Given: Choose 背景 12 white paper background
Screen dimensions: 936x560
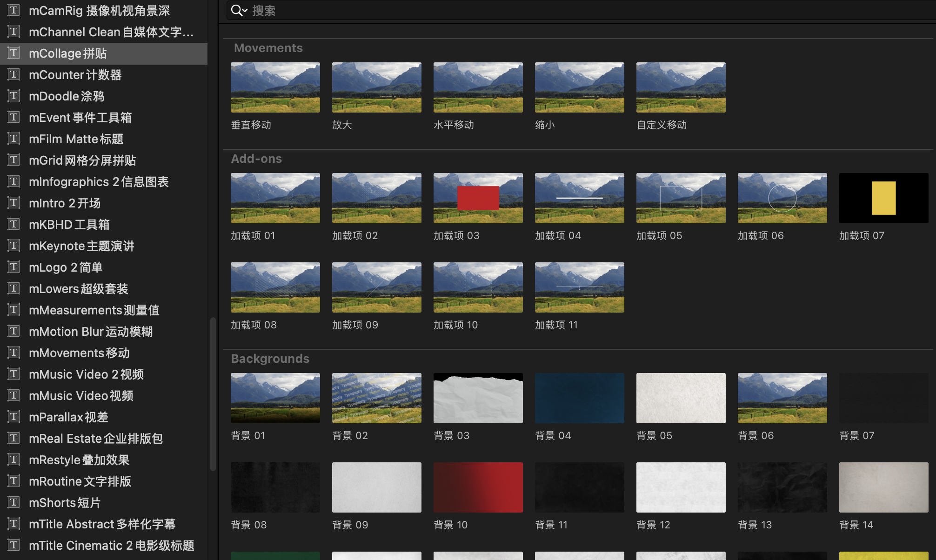Looking at the screenshot, I should coord(681,487).
